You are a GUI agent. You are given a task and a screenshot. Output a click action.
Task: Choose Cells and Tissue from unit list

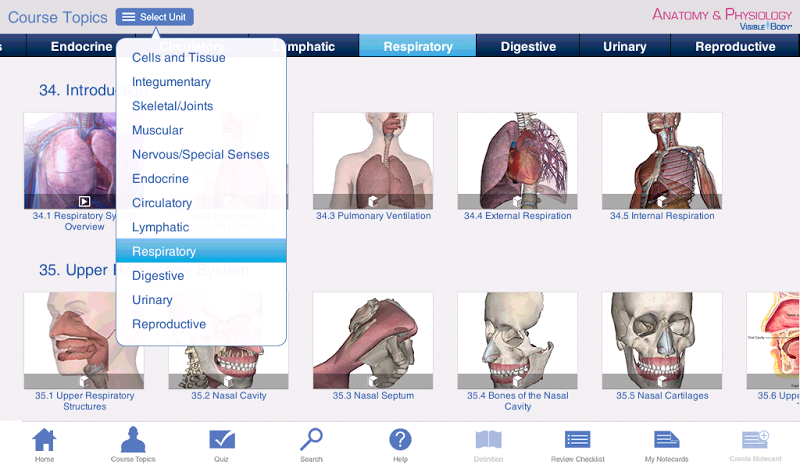tap(179, 58)
